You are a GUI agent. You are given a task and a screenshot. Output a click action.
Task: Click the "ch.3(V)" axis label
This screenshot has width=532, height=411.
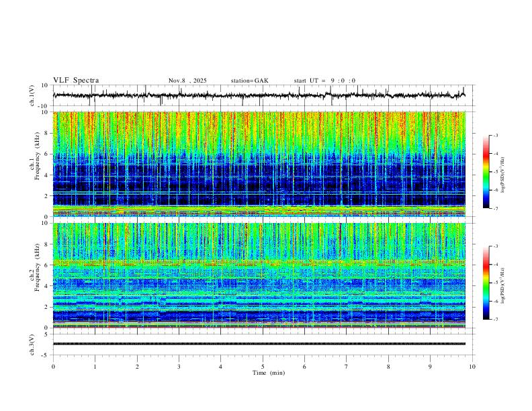pos(32,345)
